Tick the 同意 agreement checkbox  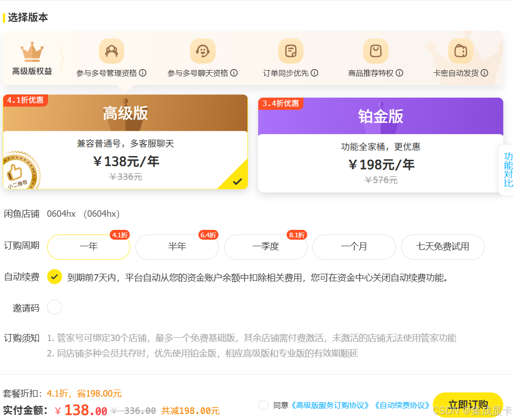(263, 405)
